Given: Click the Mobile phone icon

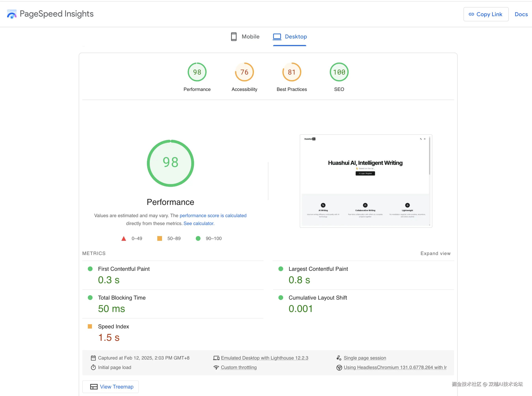Looking at the screenshot, I should 234,37.
